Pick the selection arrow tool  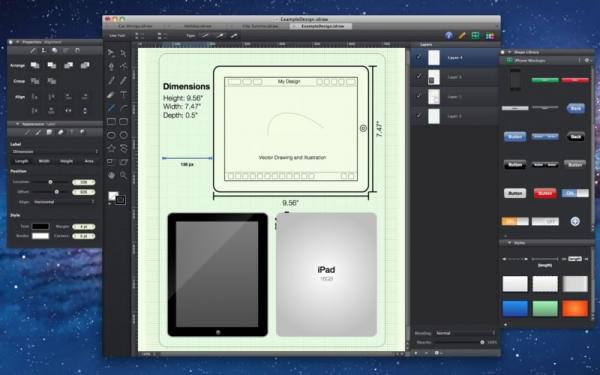click(x=111, y=53)
